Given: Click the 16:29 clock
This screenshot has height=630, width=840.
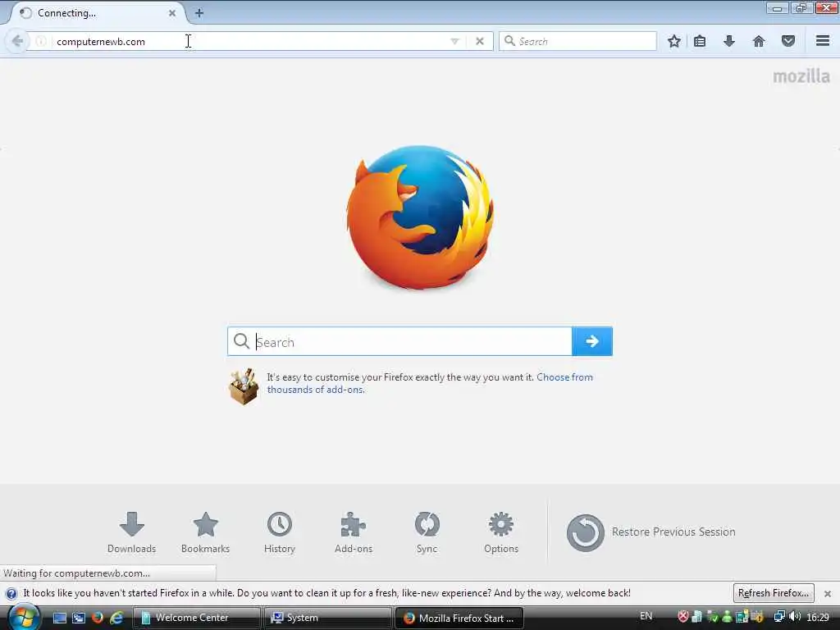Looking at the screenshot, I should tap(818, 617).
